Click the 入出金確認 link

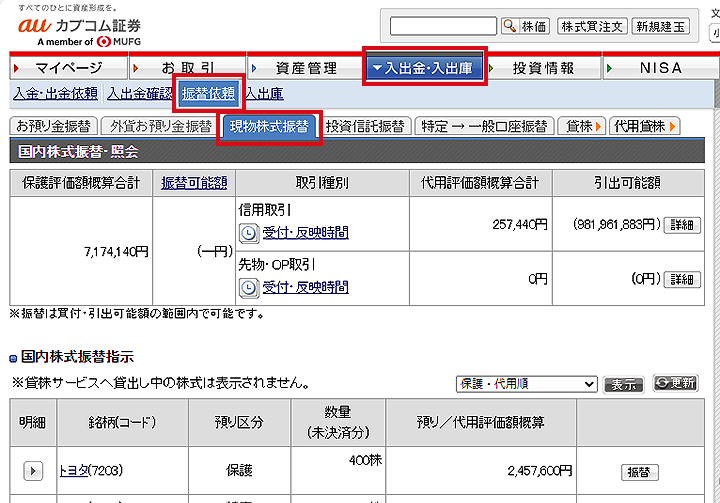point(140,94)
